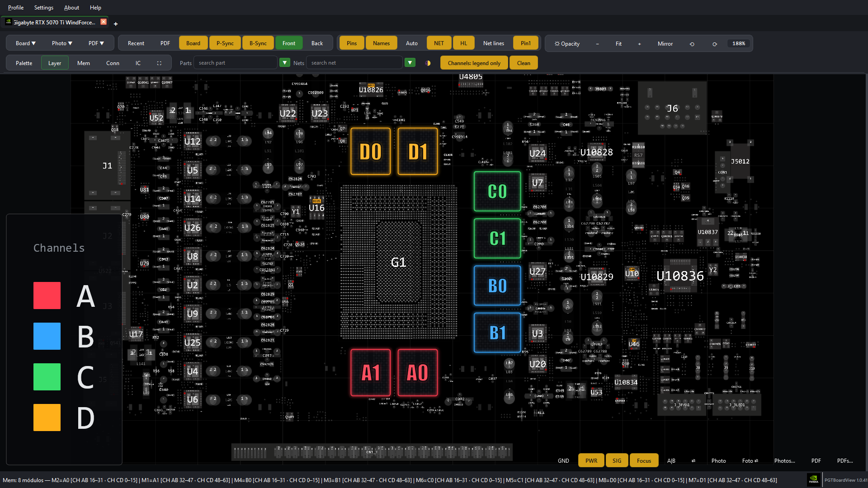Image resolution: width=868 pixels, height=488 pixels.
Task: Toggle the Board view button
Action: pos(193,43)
